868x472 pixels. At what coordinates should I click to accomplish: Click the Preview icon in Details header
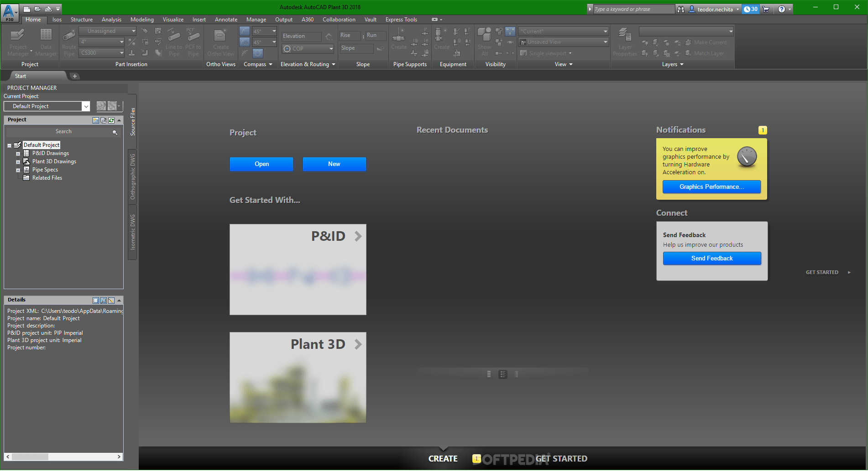click(x=104, y=301)
